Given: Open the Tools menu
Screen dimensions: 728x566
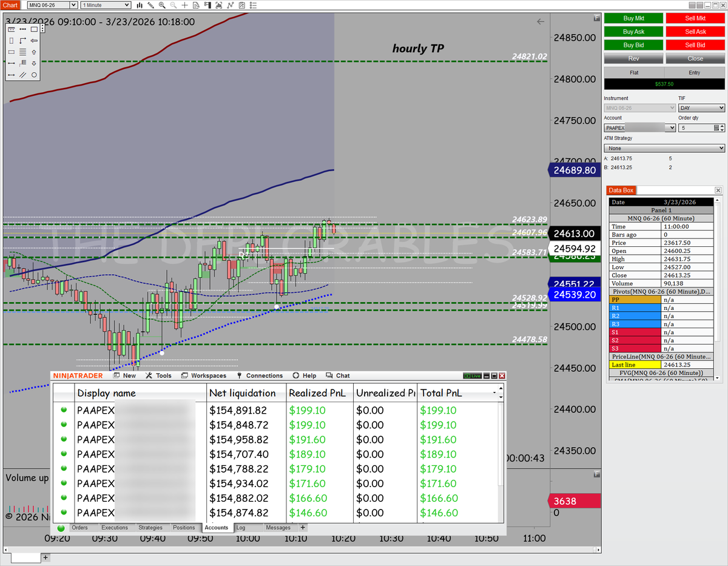Looking at the screenshot, I should [159, 376].
